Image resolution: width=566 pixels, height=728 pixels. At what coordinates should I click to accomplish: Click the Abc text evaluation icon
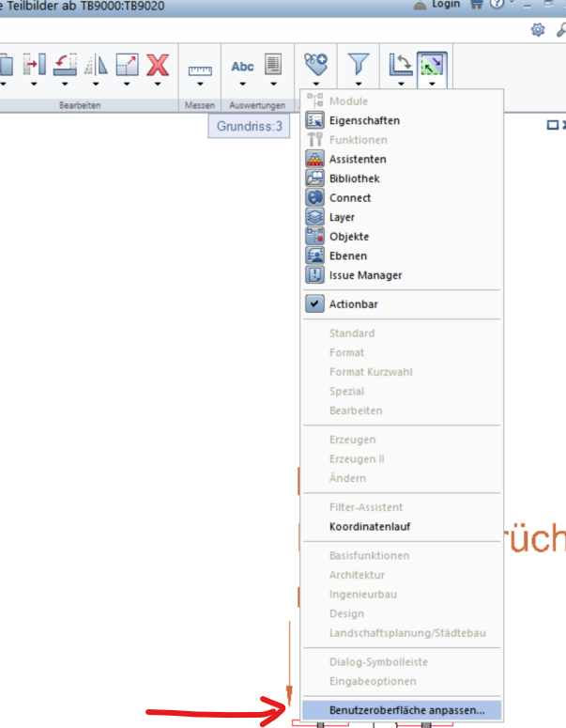tap(242, 67)
